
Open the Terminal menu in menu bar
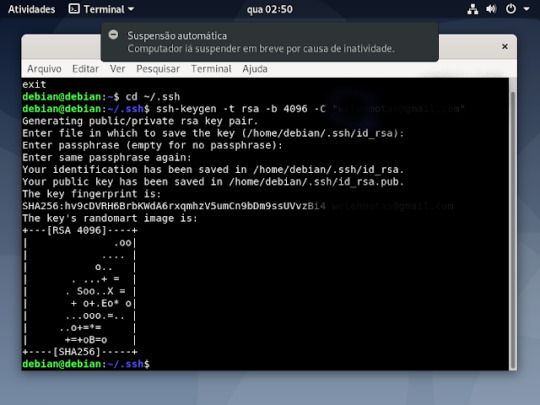[x=211, y=69]
